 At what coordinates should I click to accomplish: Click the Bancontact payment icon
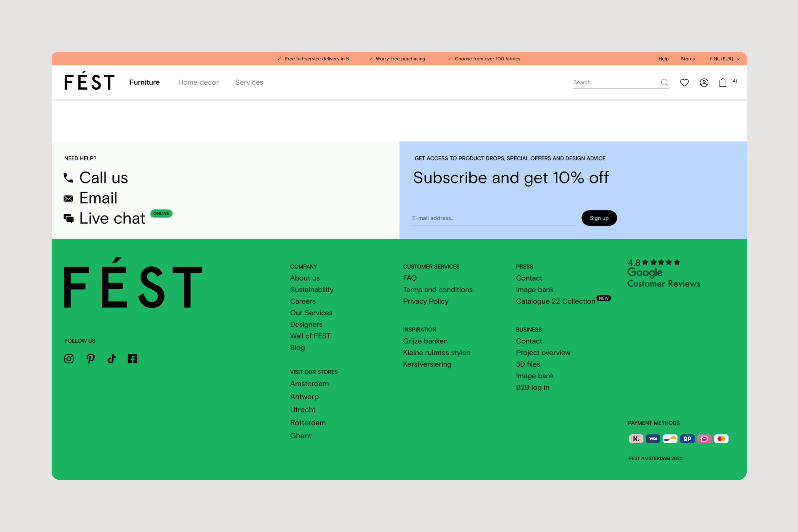point(670,439)
